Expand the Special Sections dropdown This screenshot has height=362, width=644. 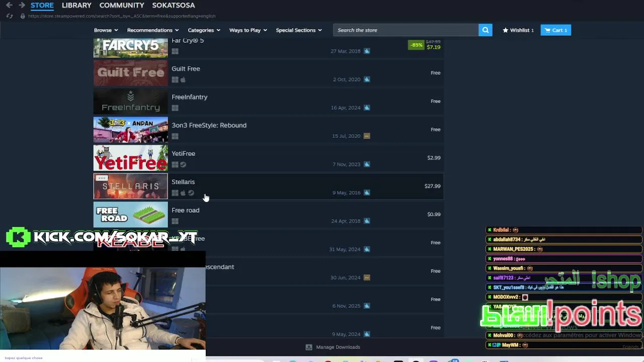pyautogui.click(x=299, y=30)
